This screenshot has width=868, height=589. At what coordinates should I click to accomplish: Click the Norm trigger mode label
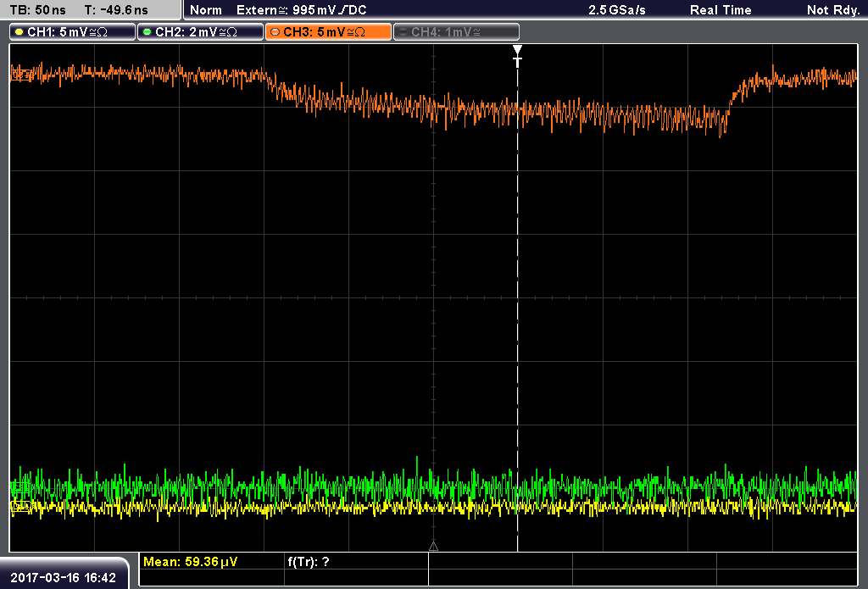coord(206,10)
